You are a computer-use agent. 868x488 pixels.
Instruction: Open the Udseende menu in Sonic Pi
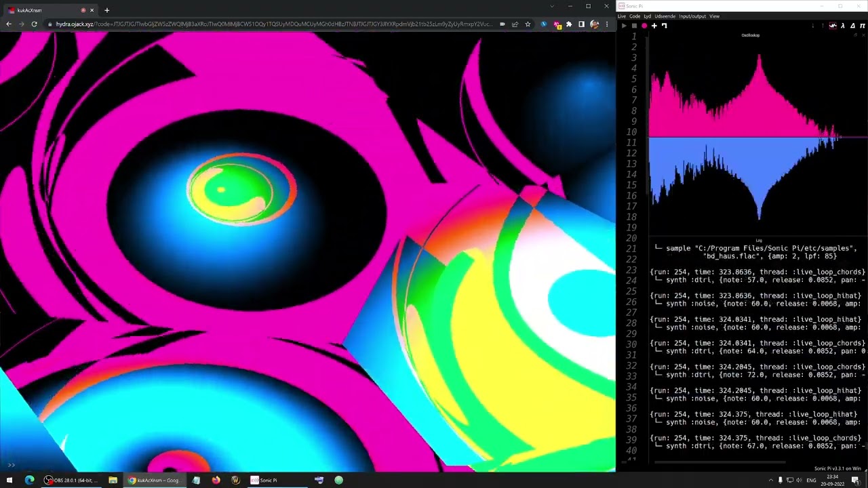point(665,16)
